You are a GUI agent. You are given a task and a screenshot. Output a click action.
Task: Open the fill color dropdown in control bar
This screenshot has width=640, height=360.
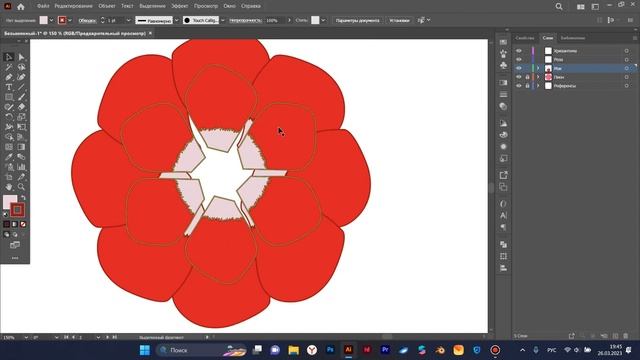point(51,20)
